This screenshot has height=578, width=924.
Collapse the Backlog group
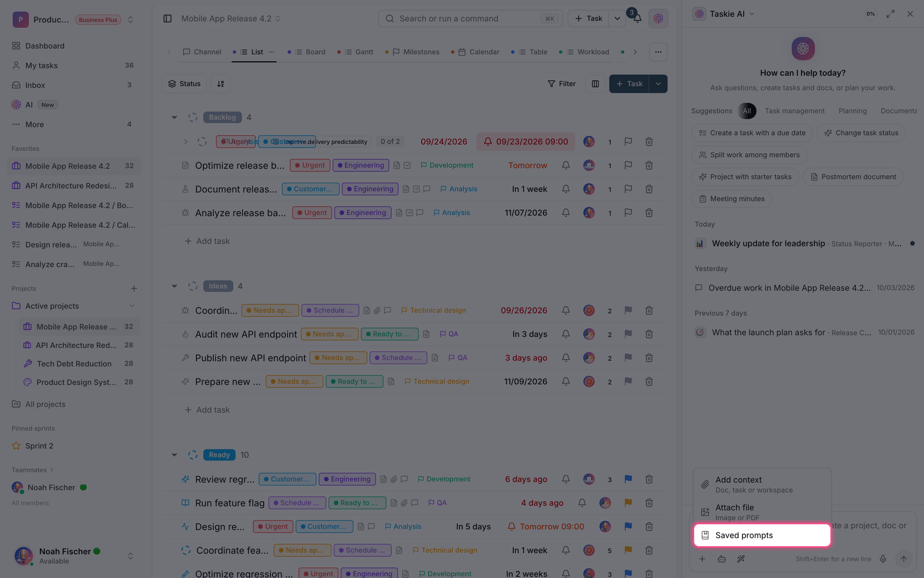(174, 117)
